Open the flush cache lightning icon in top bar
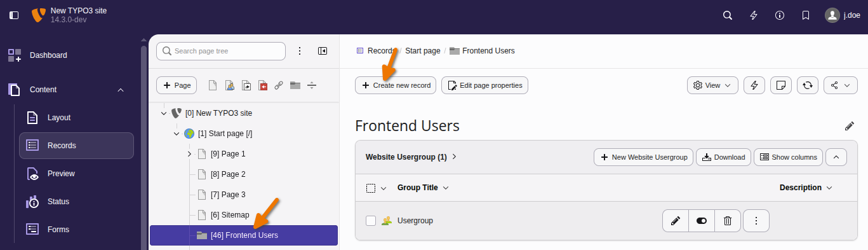 coord(754,15)
